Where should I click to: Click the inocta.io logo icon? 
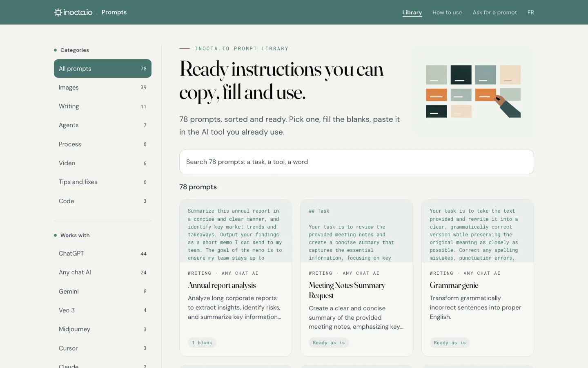[x=58, y=12]
